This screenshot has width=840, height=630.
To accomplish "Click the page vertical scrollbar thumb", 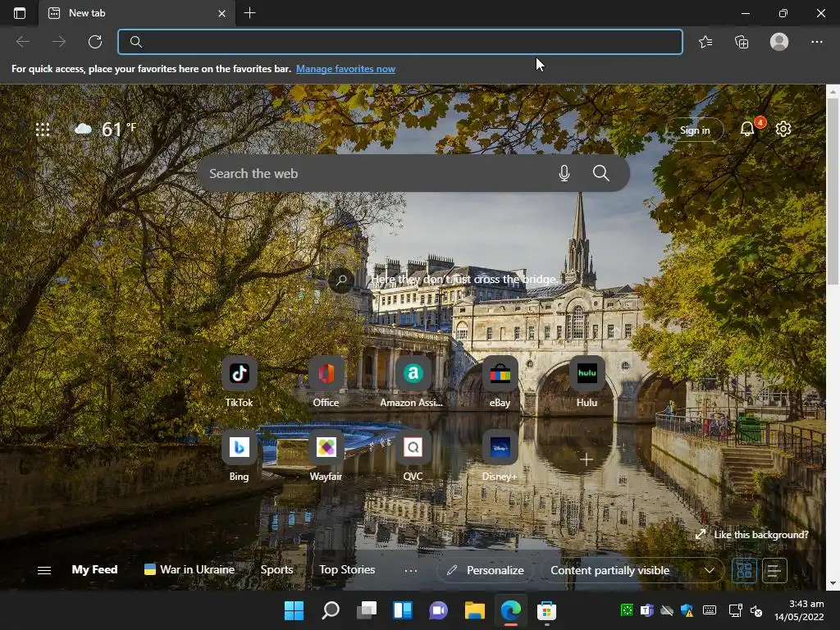I will point(833,193).
